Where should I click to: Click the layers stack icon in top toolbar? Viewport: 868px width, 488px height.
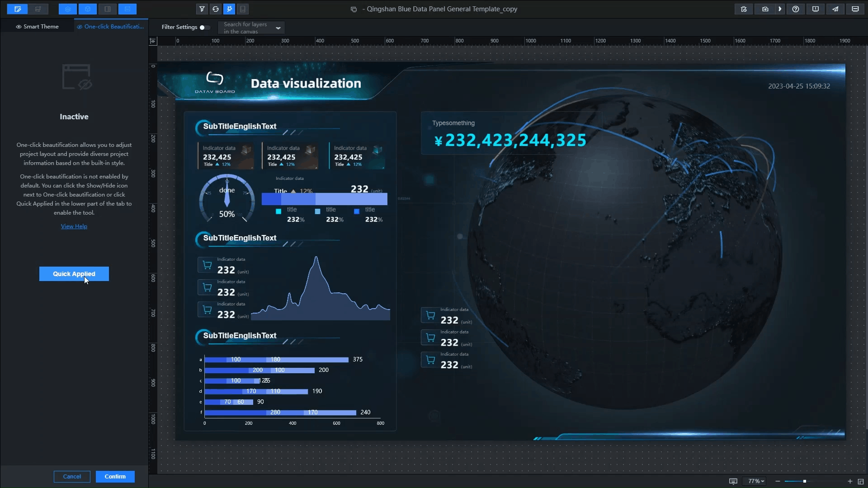67,9
